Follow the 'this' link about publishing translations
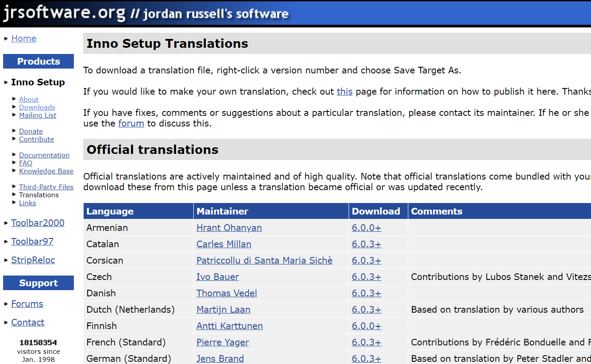 pyautogui.click(x=345, y=92)
